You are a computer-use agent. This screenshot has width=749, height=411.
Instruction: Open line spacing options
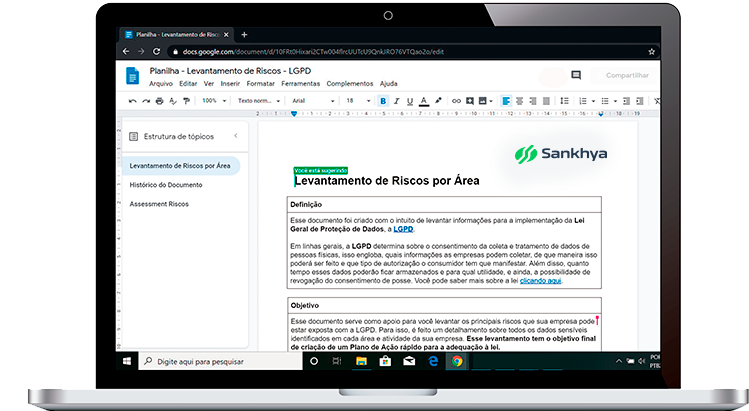pyautogui.click(x=564, y=101)
